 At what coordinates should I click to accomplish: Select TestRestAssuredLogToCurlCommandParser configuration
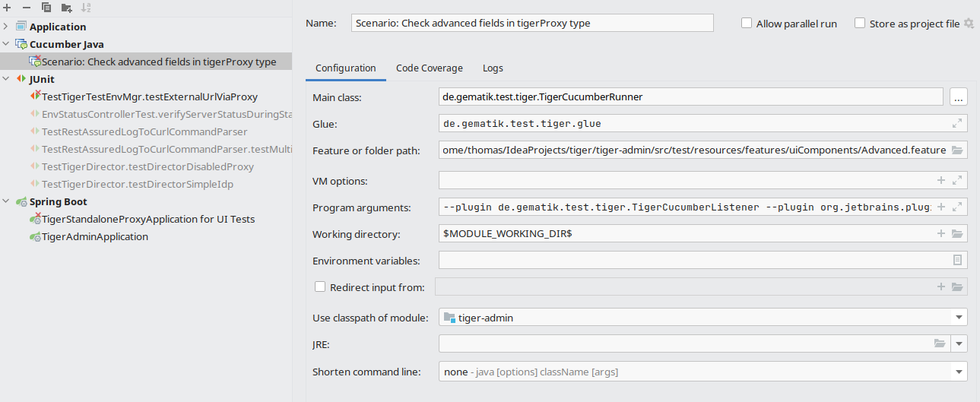tap(146, 131)
